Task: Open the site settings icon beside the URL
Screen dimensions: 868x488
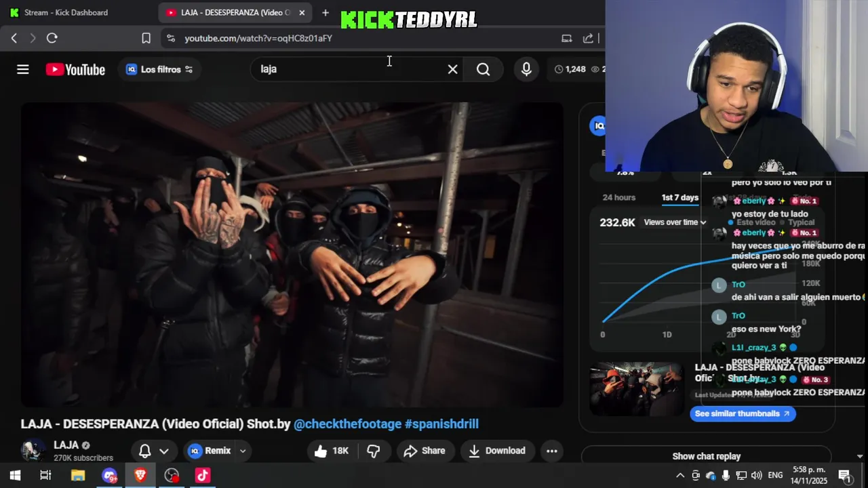Action: (x=170, y=38)
